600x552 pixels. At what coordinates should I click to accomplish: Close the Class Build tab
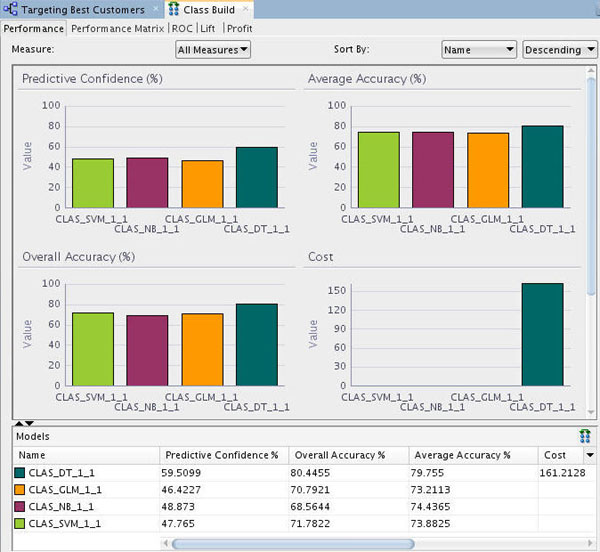tap(243, 9)
